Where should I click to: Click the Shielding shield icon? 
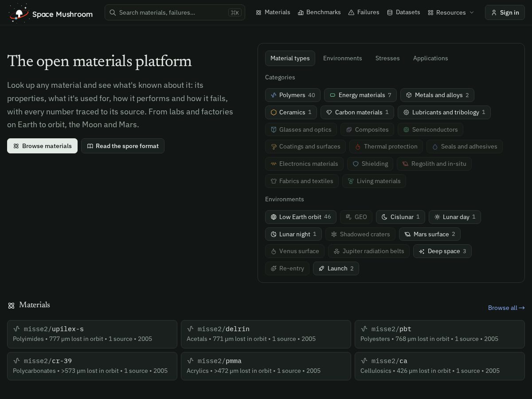[356, 164]
